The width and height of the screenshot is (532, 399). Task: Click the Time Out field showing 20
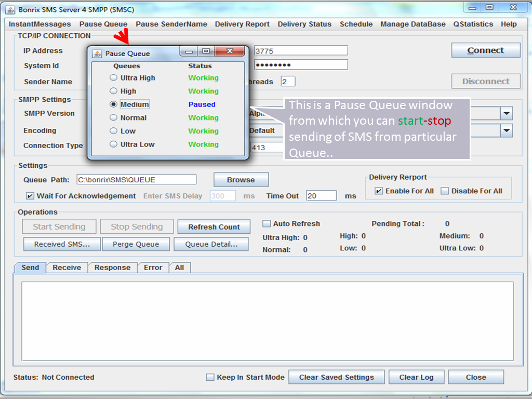coord(321,196)
